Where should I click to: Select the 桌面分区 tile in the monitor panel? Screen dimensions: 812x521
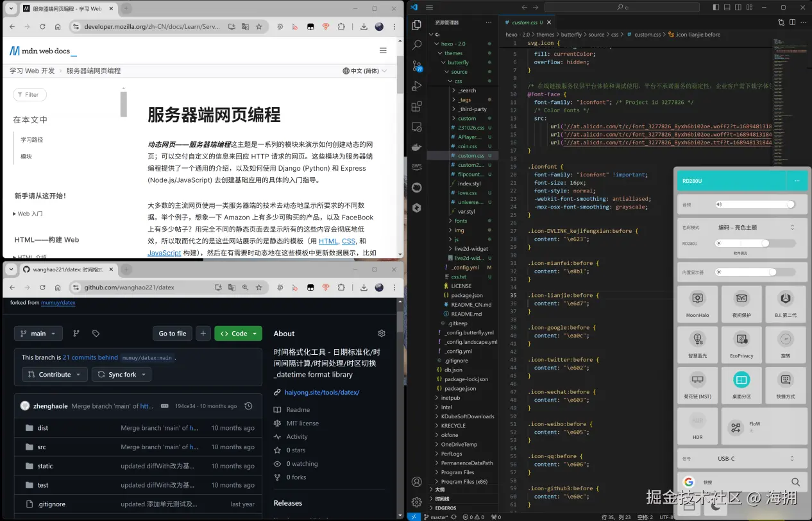pos(741,385)
